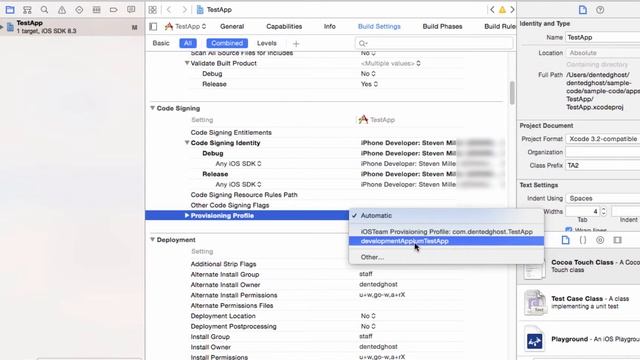Open Deployment Location No popup
The height and width of the screenshot is (360, 640).
368,316
